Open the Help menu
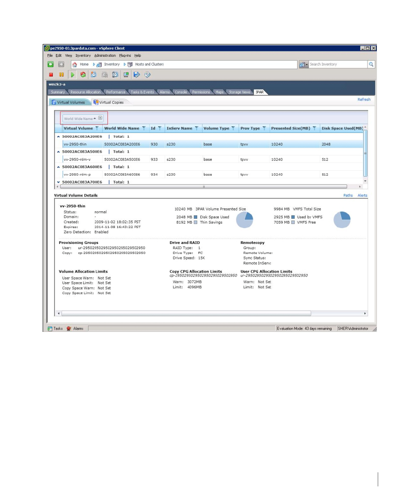The height and width of the screenshot is (504, 420). [138, 55]
